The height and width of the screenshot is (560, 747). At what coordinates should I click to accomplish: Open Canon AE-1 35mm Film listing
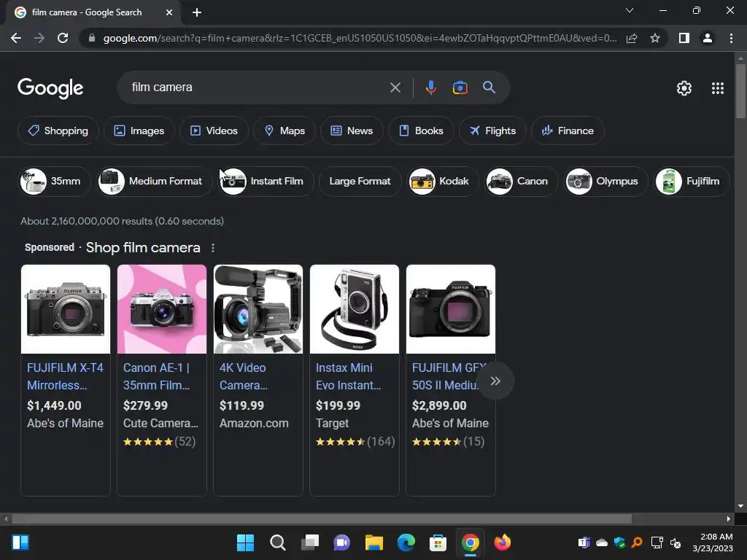(157, 376)
